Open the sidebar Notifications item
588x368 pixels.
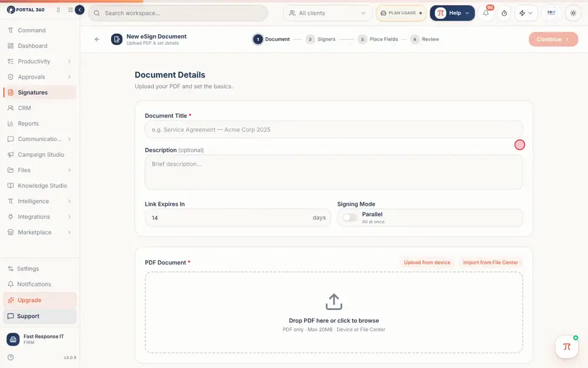(x=40, y=285)
